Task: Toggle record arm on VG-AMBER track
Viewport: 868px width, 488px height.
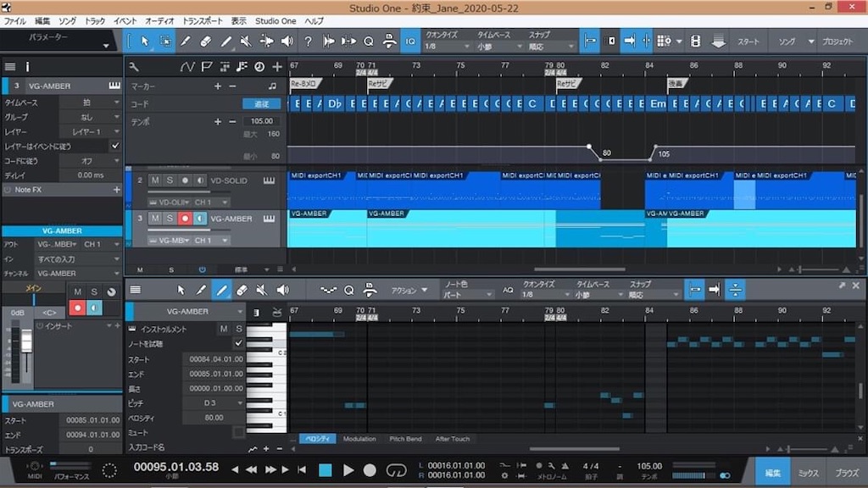Action: click(185, 219)
